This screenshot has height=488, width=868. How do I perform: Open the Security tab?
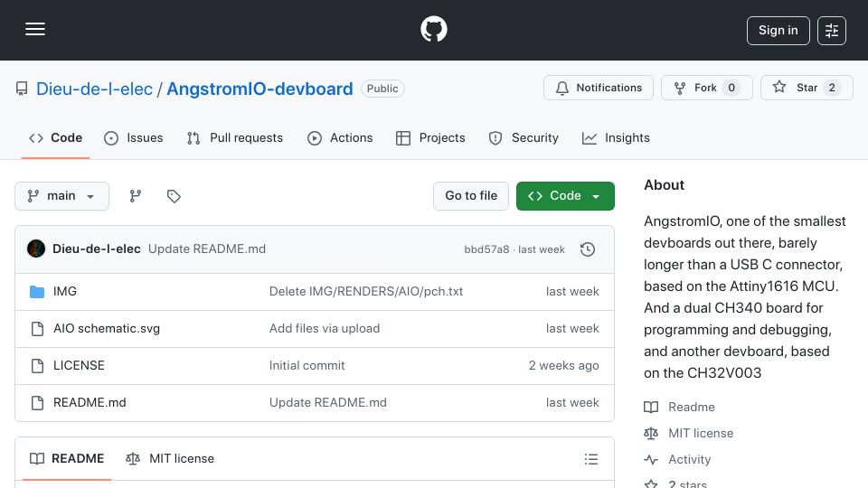point(524,137)
